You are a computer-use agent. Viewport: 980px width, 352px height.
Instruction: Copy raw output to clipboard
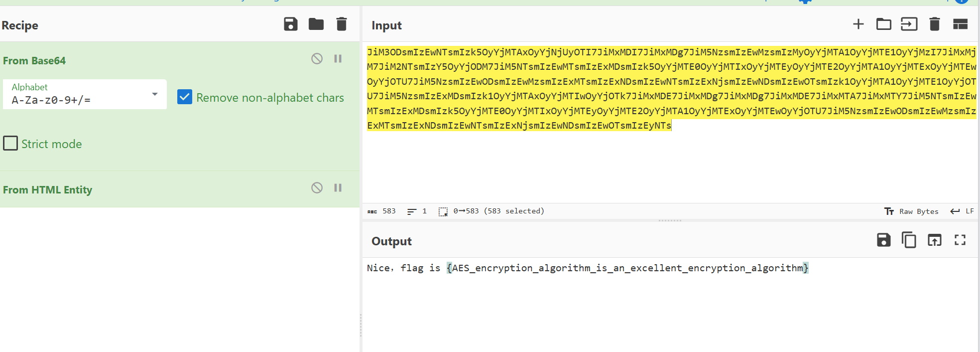[909, 240]
